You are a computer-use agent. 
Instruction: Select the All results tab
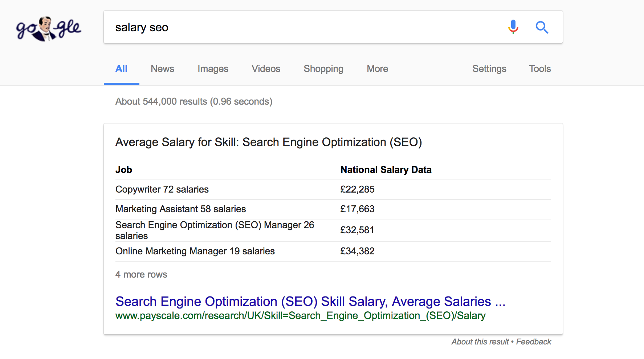(x=121, y=69)
